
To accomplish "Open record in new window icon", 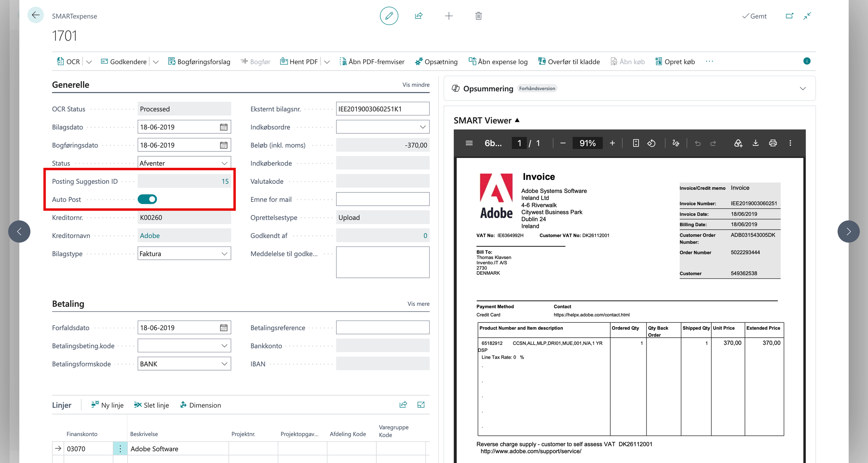I will [x=789, y=16].
